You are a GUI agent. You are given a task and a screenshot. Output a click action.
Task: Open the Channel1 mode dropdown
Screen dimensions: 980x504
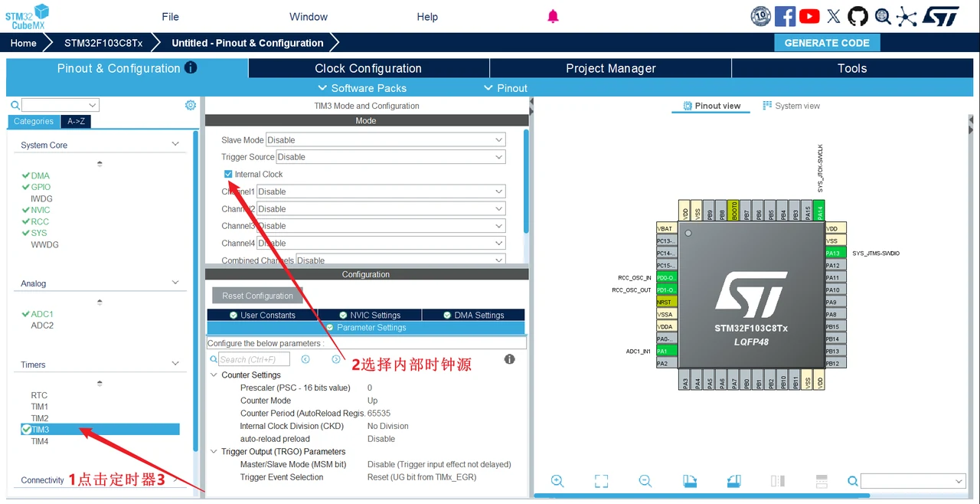click(x=381, y=191)
